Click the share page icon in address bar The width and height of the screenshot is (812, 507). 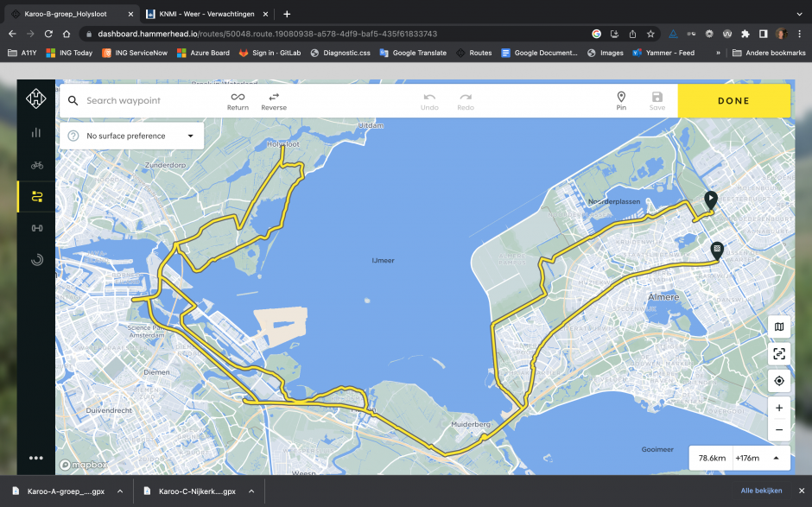point(633,34)
